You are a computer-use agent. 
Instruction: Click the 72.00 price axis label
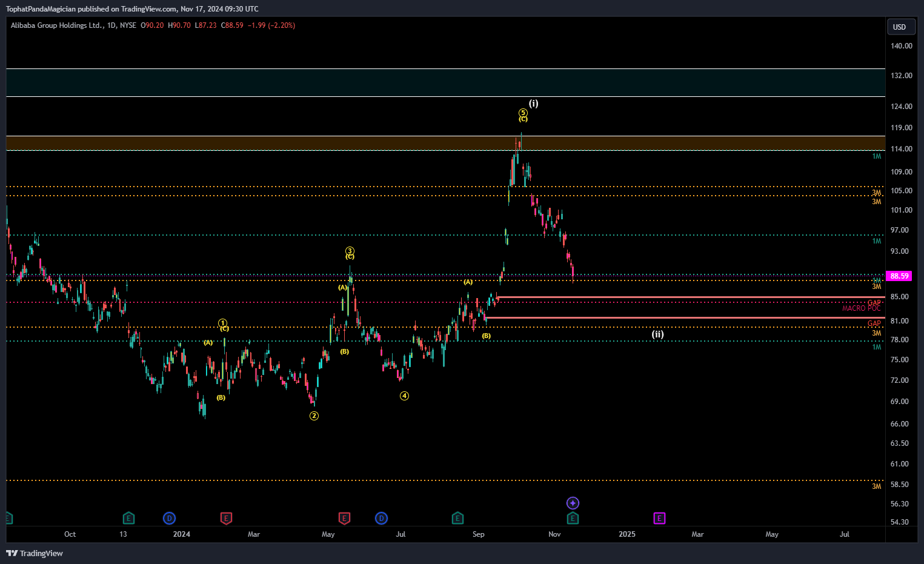tap(899, 380)
